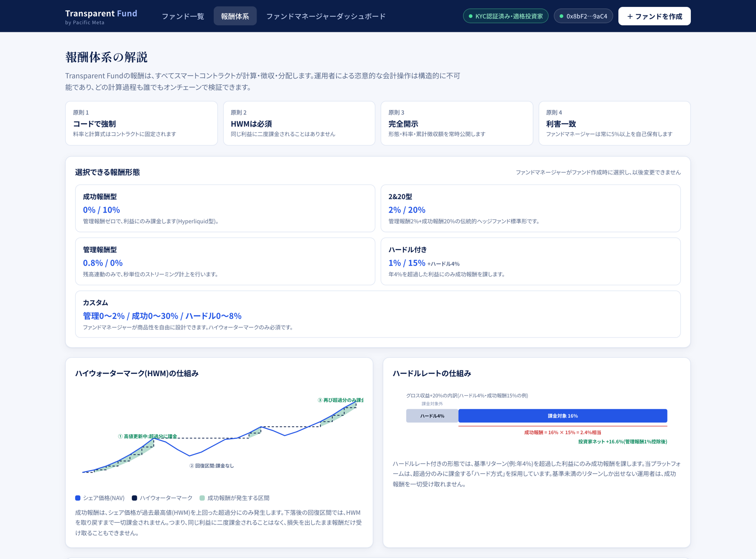
Task: Click the 原則 2 HWMは必須 principle card
Action: 299,124
